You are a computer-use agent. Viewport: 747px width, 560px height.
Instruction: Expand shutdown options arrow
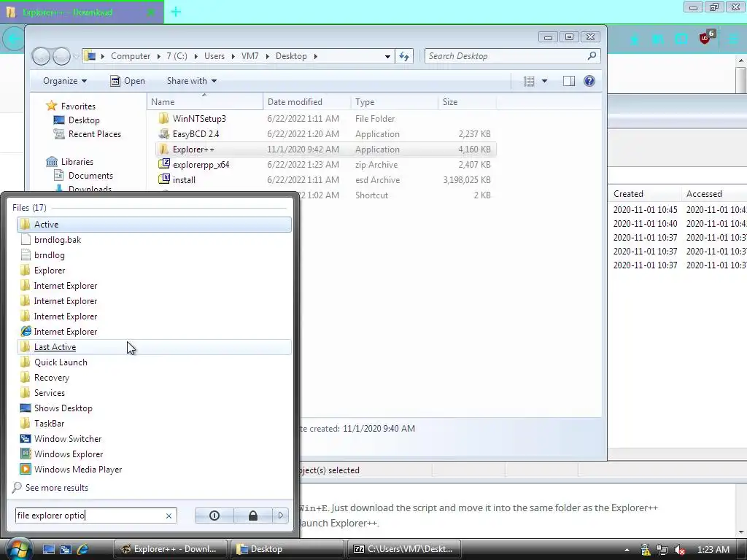(281, 516)
